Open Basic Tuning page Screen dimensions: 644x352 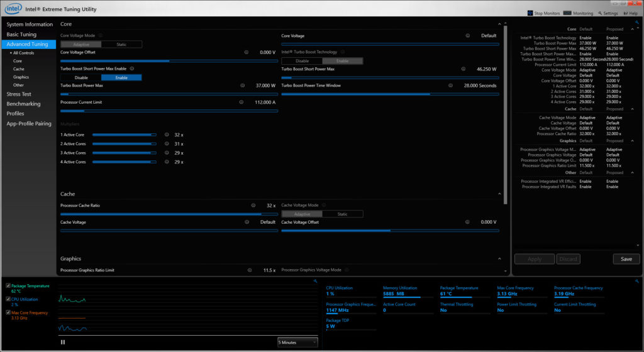point(21,35)
